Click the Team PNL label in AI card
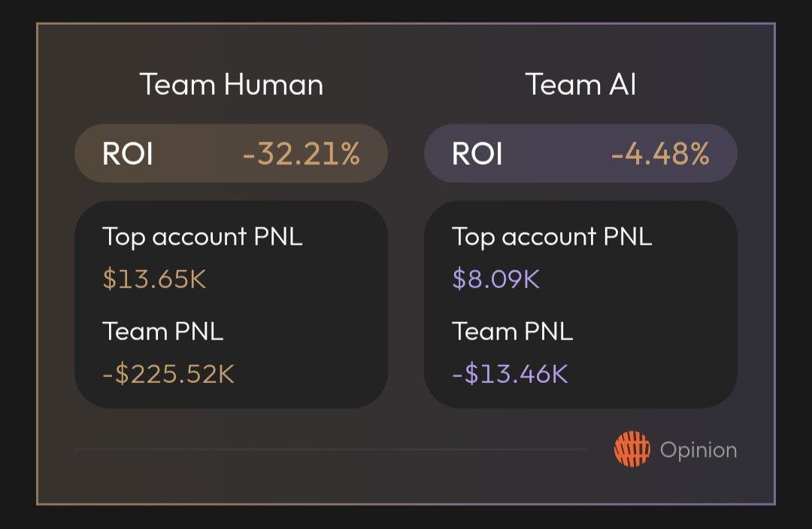This screenshot has width=812, height=529. pyautogui.click(x=512, y=331)
